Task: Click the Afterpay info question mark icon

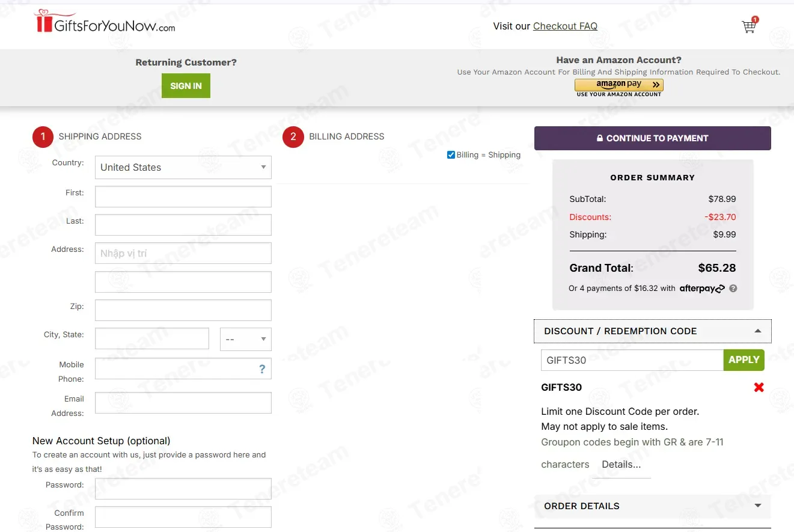Action: point(733,289)
